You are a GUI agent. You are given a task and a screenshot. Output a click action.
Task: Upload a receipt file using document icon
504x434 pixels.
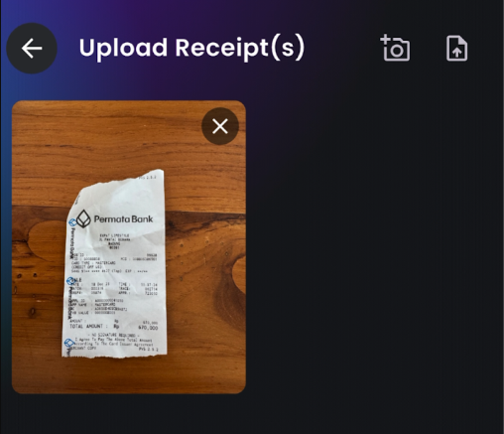(456, 49)
